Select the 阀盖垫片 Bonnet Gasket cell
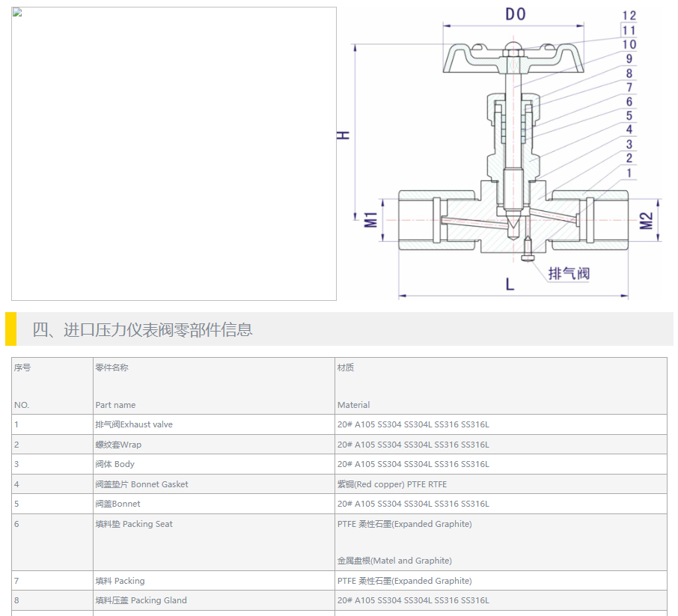The image size is (678, 616). 141,484
